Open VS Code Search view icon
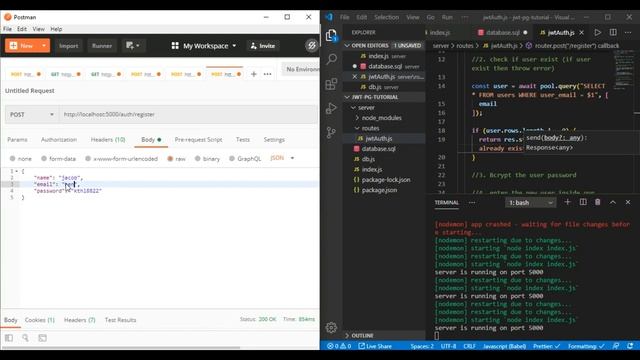Image resolution: width=640 pixels, height=360 pixels. tap(331, 59)
